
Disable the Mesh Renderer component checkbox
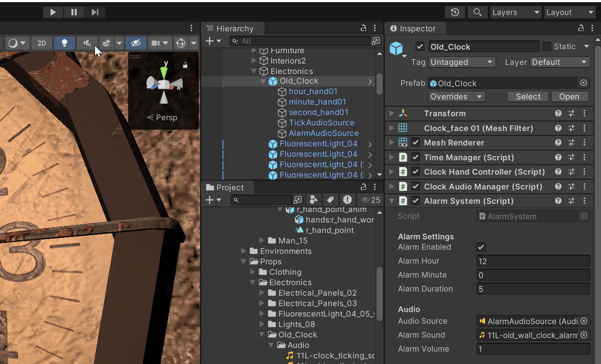point(416,143)
